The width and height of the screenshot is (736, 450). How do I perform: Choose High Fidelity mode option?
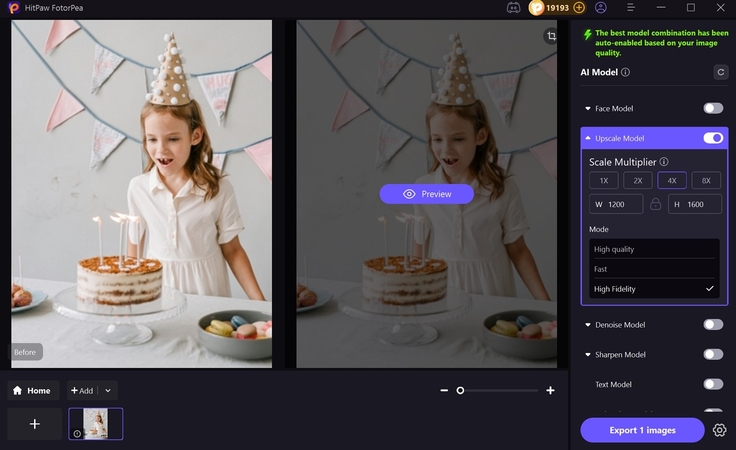(654, 289)
